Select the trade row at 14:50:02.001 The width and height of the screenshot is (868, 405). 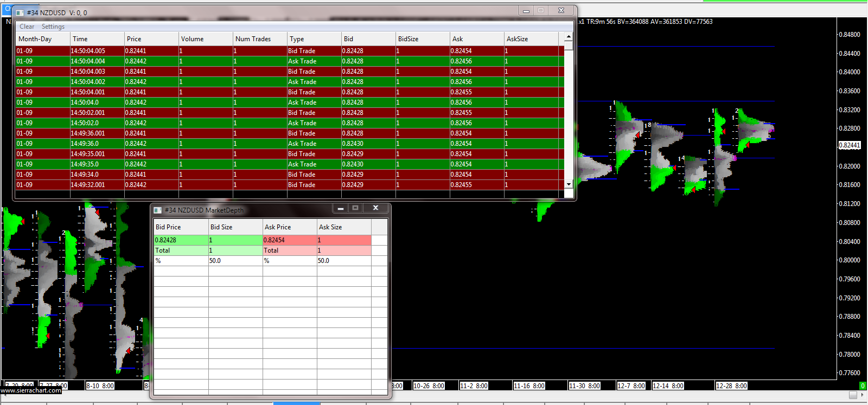coord(290,113)
